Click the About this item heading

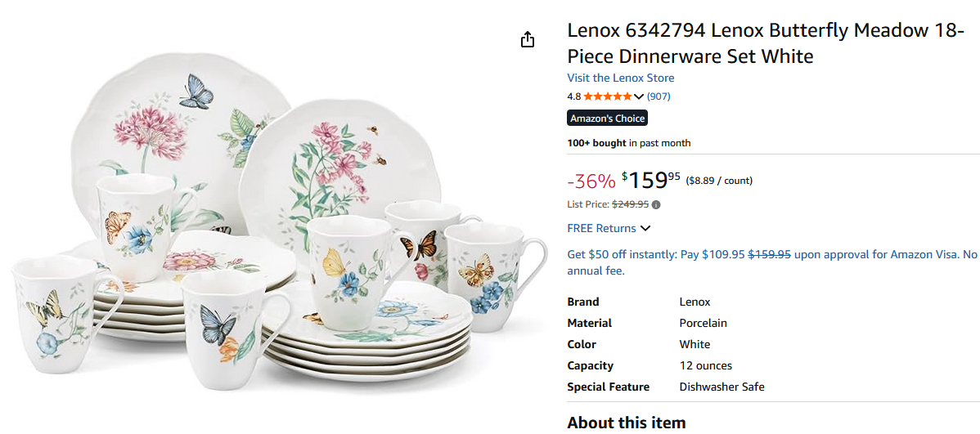click(x=626, y=423)
